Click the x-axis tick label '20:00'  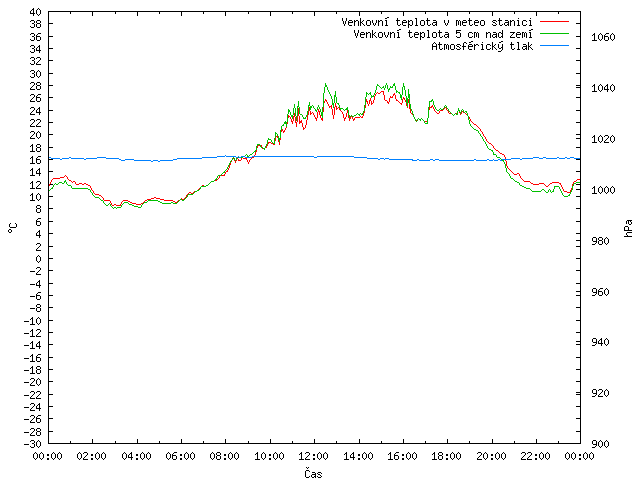coord(491,456)
